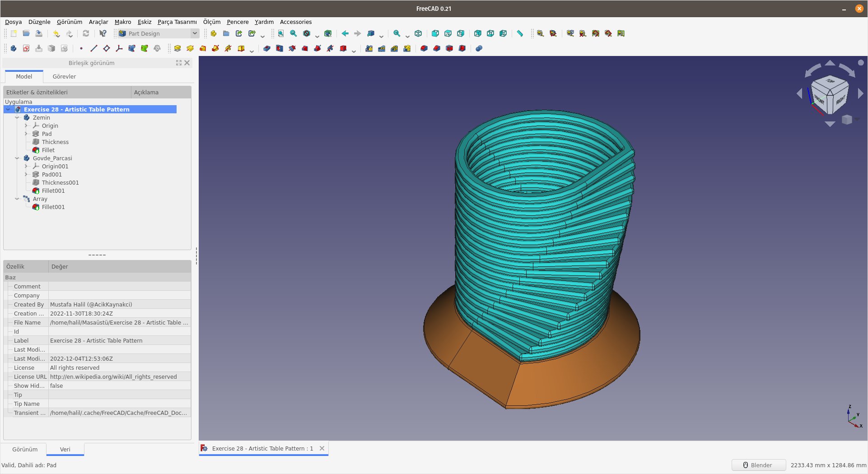Select the Veri property tab
This screenshot has height=474, width=868.
[x=65, y=449]
